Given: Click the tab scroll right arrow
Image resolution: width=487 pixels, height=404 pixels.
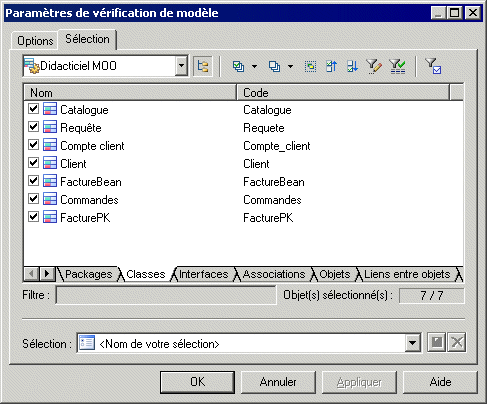Looking at the screenshot, I should tap(47, 274).
